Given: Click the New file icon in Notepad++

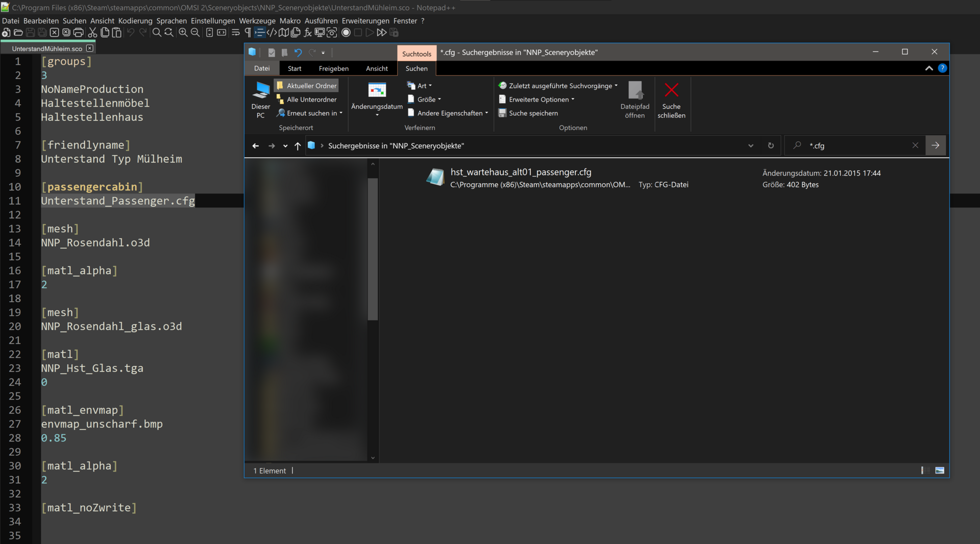Looking at the screenshot, I should [x=6, y=33].
